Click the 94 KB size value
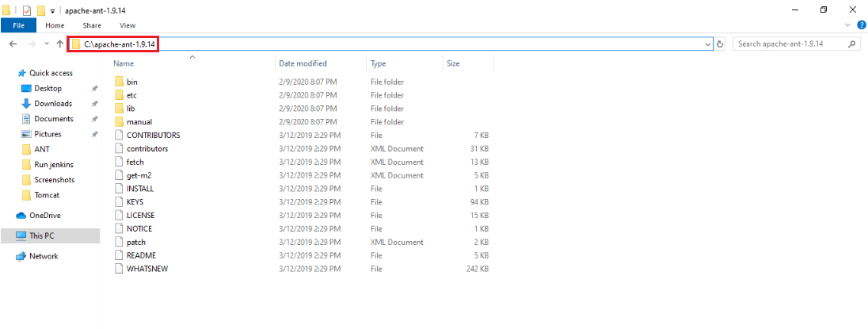Screen dimensions: 868x329 coord(479,201)
